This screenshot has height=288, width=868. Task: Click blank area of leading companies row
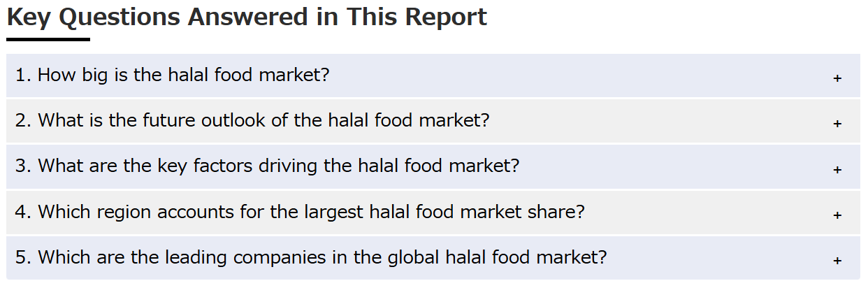tap(720, 258)
